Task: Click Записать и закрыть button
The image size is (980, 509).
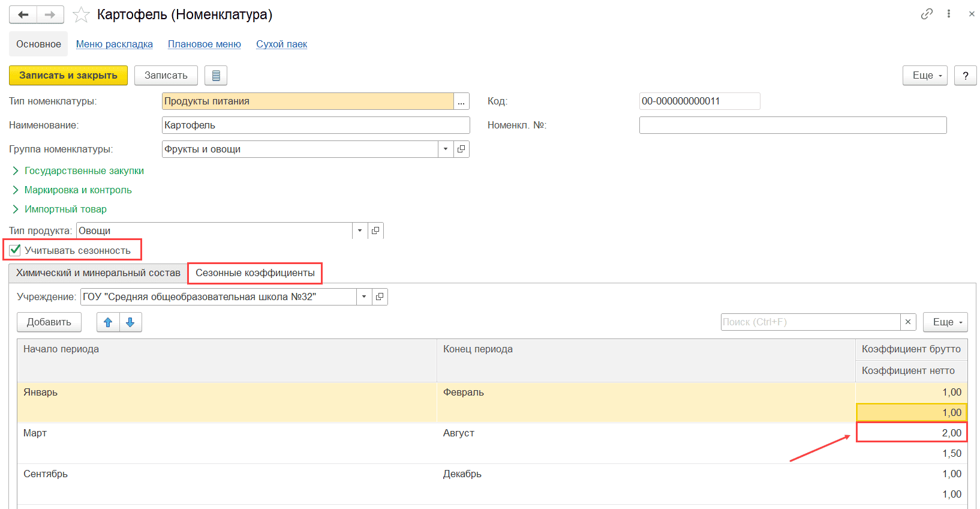Action: click(68, 76)
